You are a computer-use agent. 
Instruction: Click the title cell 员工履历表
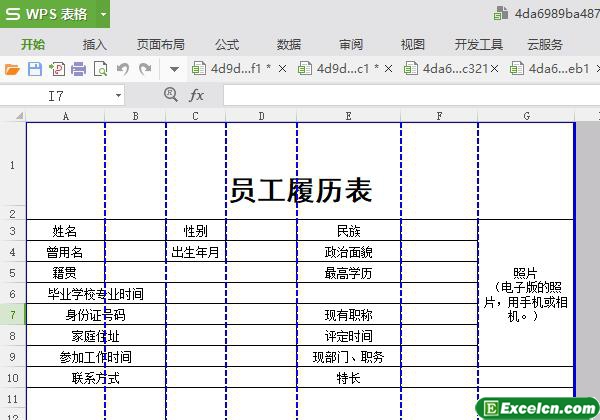300,171
